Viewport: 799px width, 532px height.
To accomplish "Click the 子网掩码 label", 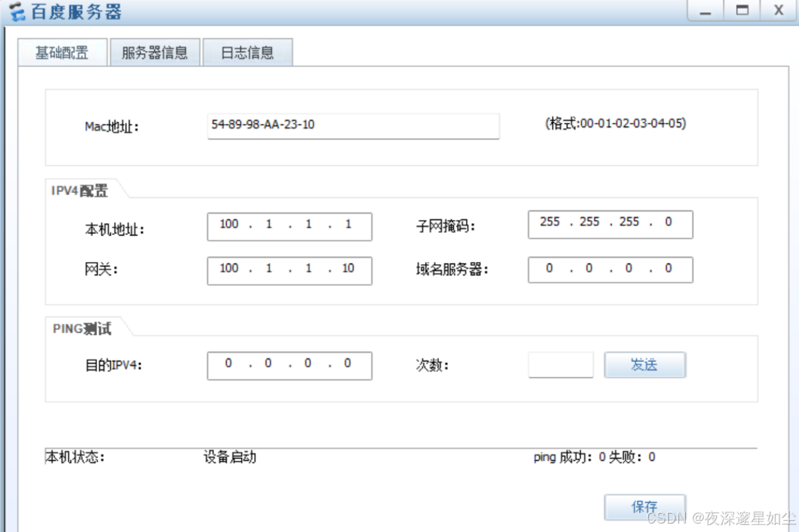I will [445, 226].
